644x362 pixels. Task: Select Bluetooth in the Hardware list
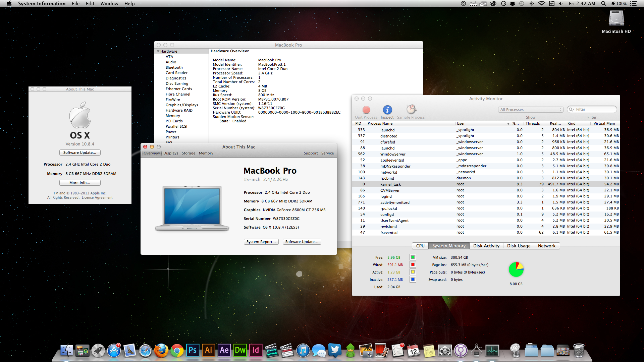[174, 67]
